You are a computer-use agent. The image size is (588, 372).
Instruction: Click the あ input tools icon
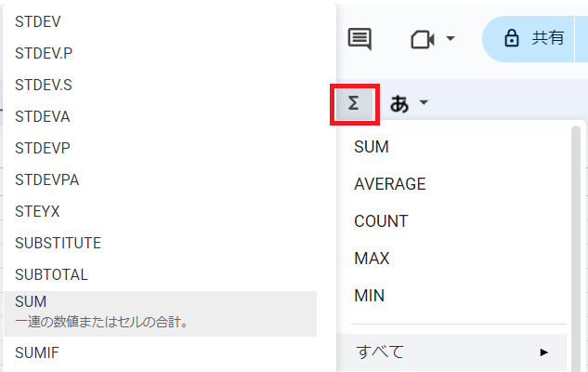click(x=399, y=103)
